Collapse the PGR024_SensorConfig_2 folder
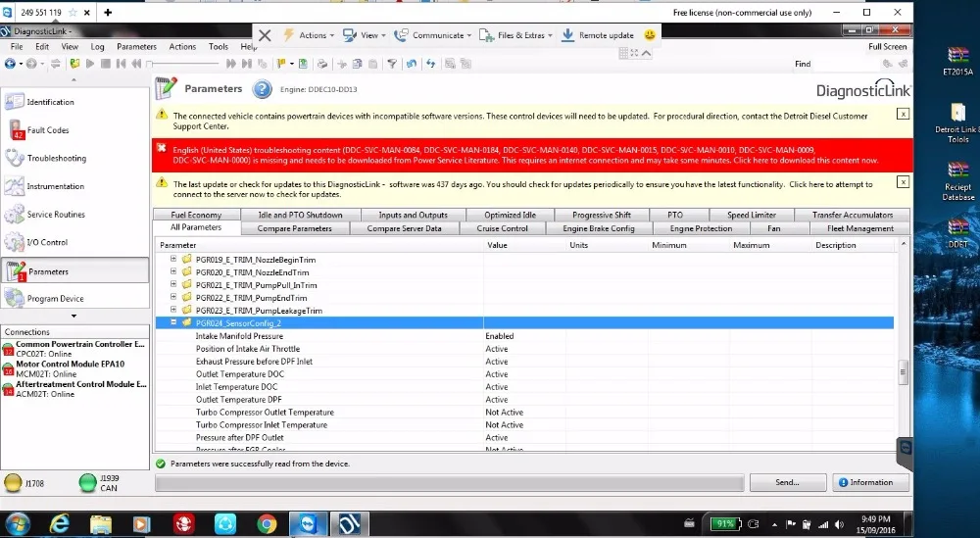The image size is (980, 538). click(x=173, y=322)
